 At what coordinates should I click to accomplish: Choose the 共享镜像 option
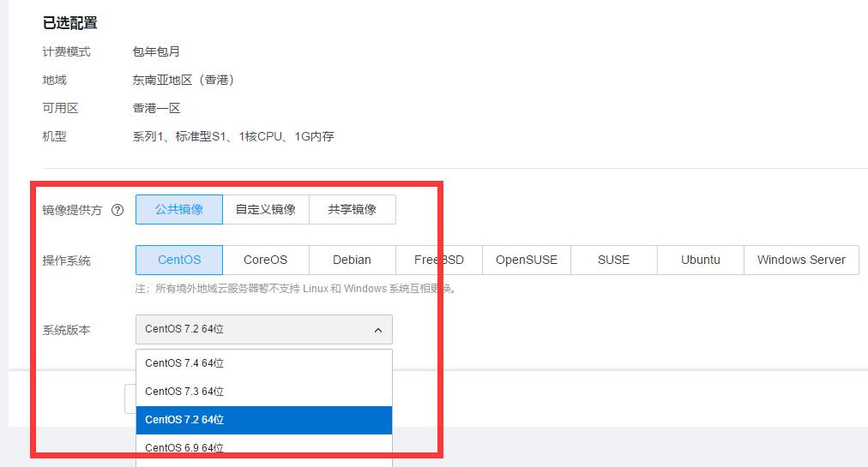352,209
